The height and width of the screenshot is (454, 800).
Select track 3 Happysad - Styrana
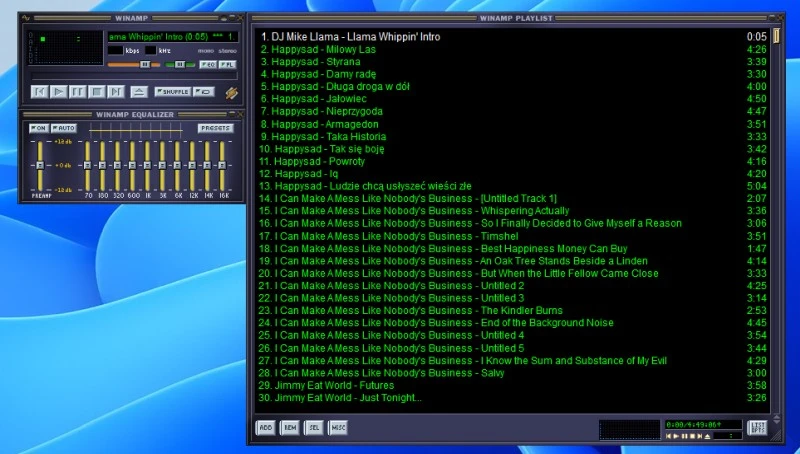coord(512,62)
